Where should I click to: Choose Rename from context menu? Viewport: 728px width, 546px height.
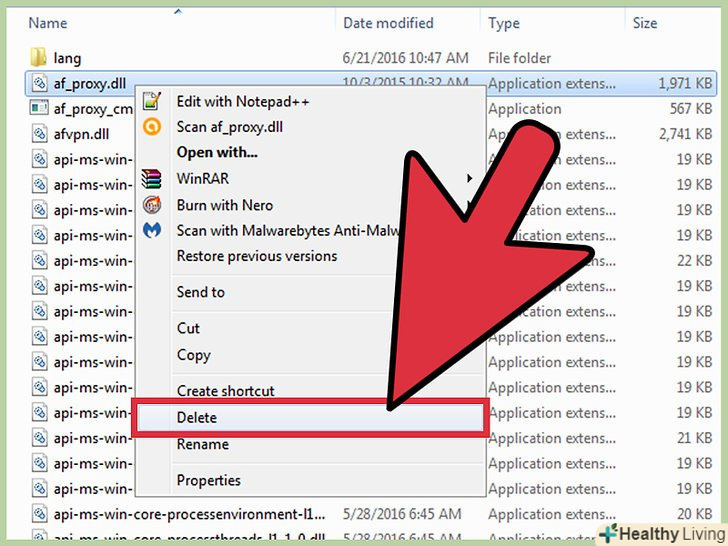point(202,444)
